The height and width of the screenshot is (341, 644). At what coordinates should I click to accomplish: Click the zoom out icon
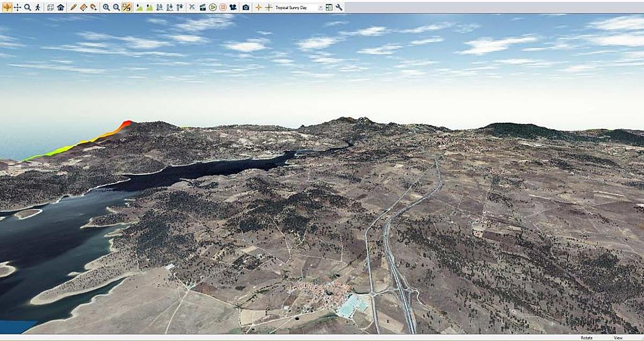pos(116,8)
